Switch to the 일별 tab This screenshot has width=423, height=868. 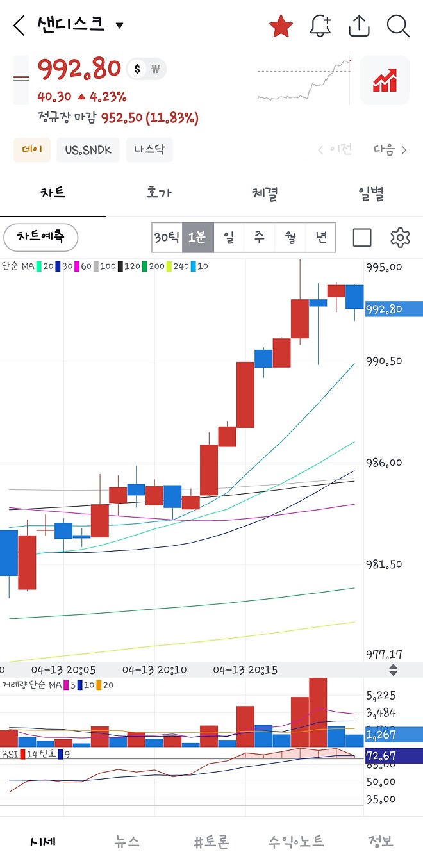(370, 193)
